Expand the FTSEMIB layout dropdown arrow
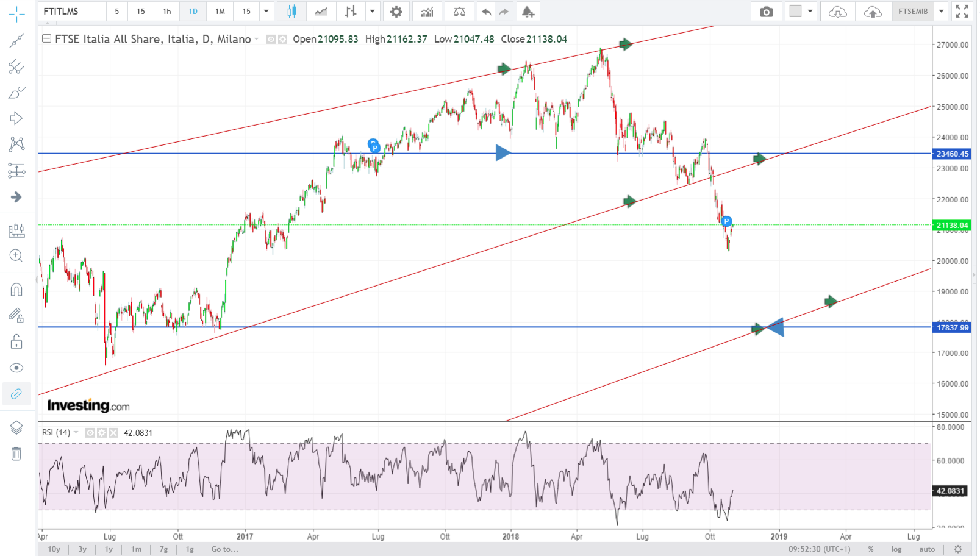Screen dimensions: 980x556 click(942, 12)
